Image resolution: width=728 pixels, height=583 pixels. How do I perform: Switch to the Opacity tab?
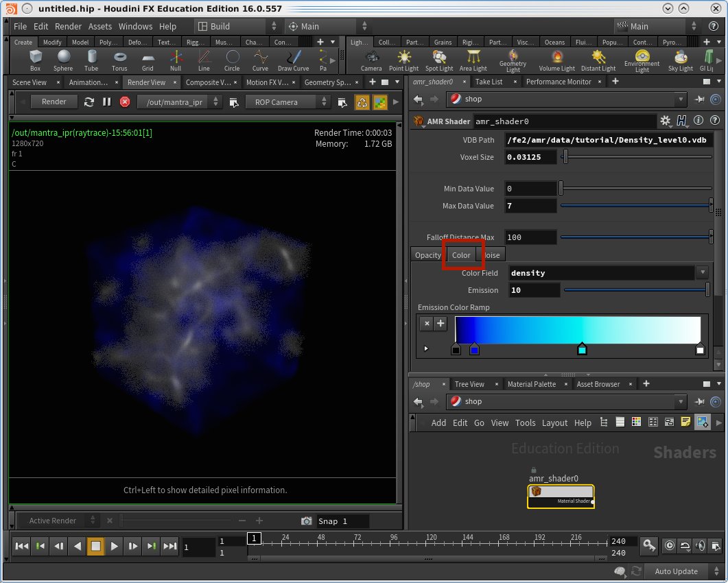coord(427,255)
